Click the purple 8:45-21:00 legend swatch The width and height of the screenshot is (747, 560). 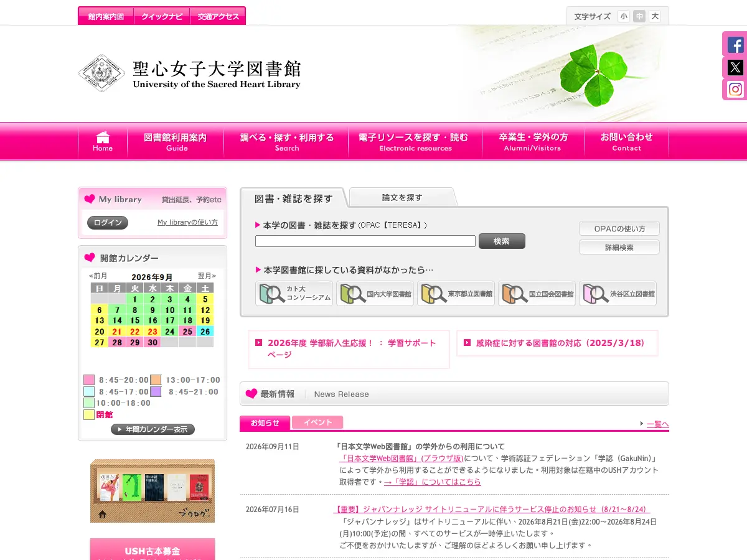pyautogui.click(x=156, y=391)
